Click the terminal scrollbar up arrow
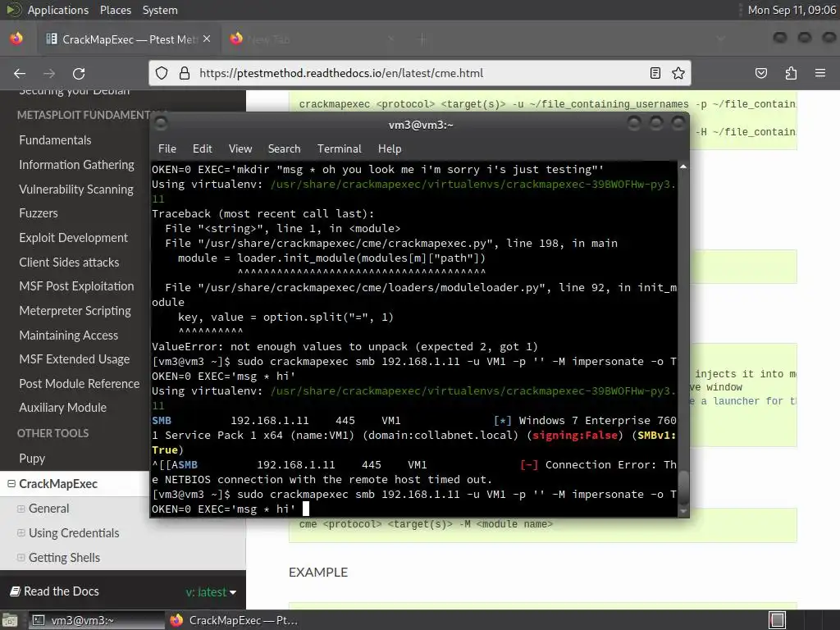840x630 pixels. click(x=683, y=167)
